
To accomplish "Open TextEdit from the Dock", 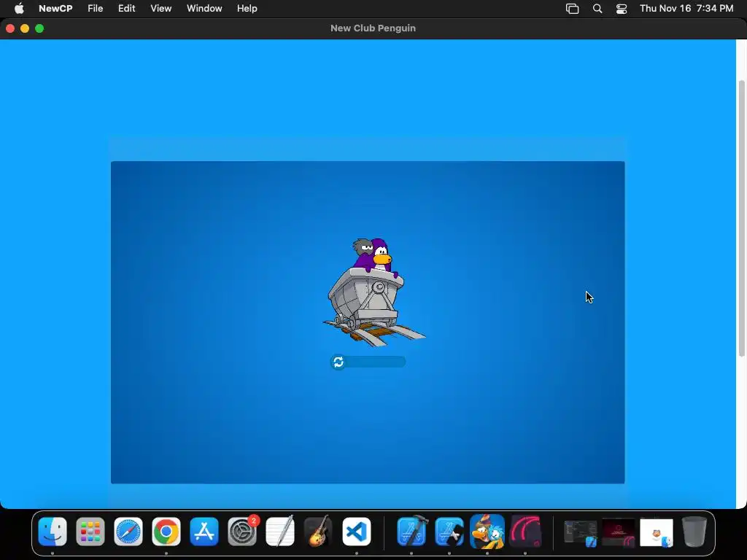I will click(280, 532).
